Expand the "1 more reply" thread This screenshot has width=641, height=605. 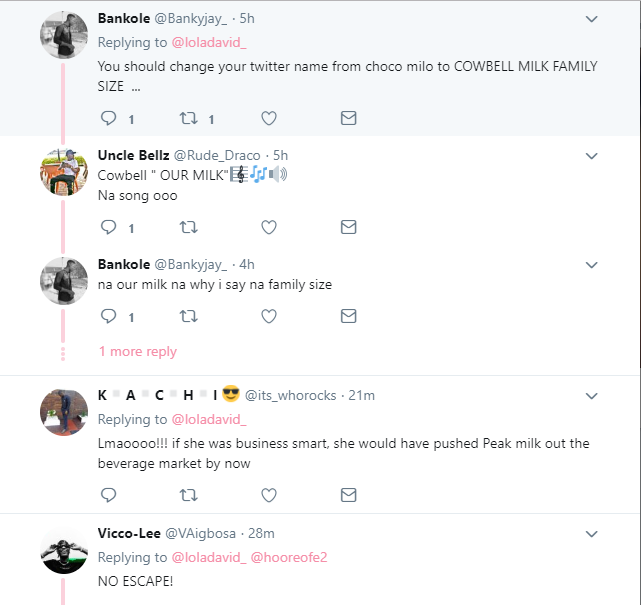(x=137, y=351)
